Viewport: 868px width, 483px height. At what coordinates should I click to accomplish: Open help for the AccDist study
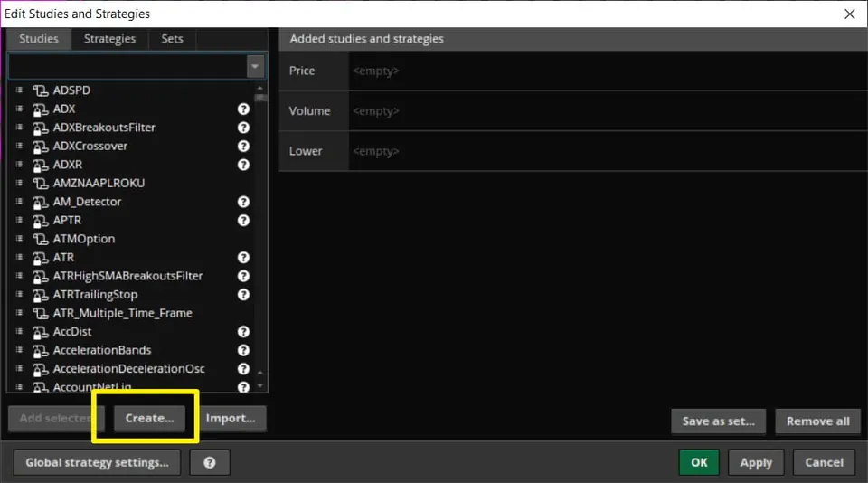[x=243, y=332]
